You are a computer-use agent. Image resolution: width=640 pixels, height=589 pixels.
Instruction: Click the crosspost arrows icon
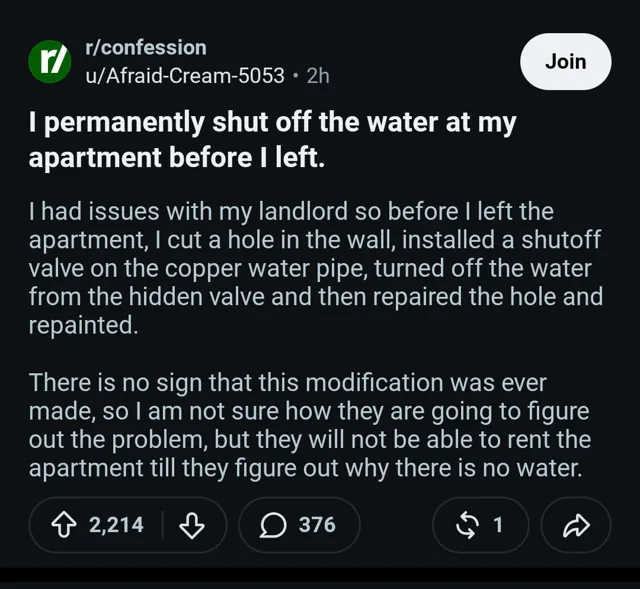click(x=467, y=525)
